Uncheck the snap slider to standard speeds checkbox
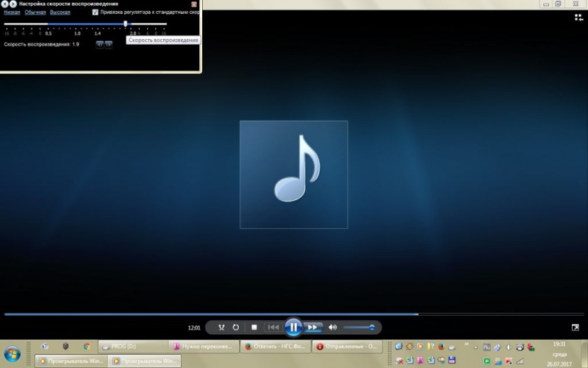 coord(96,13)
